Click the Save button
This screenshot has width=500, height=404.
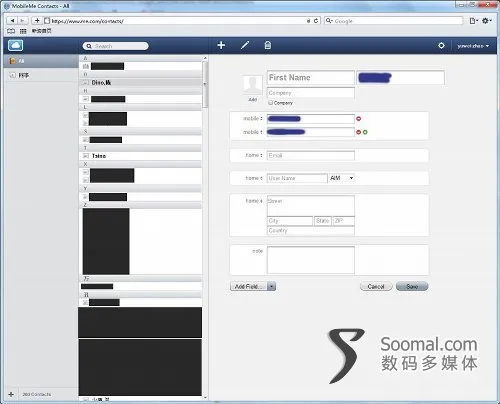pyautogui.click(x=412, y=286)
